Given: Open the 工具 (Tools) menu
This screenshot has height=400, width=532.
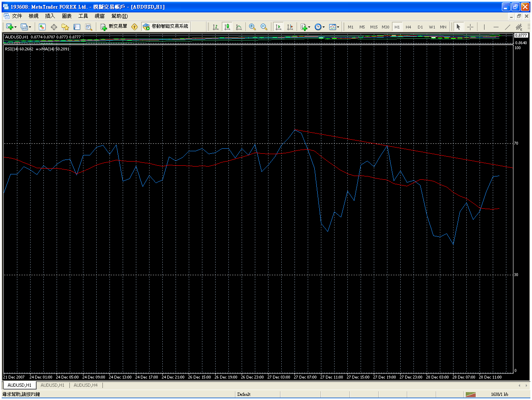Looking at the screenshot, I should (x=83, y=16).
